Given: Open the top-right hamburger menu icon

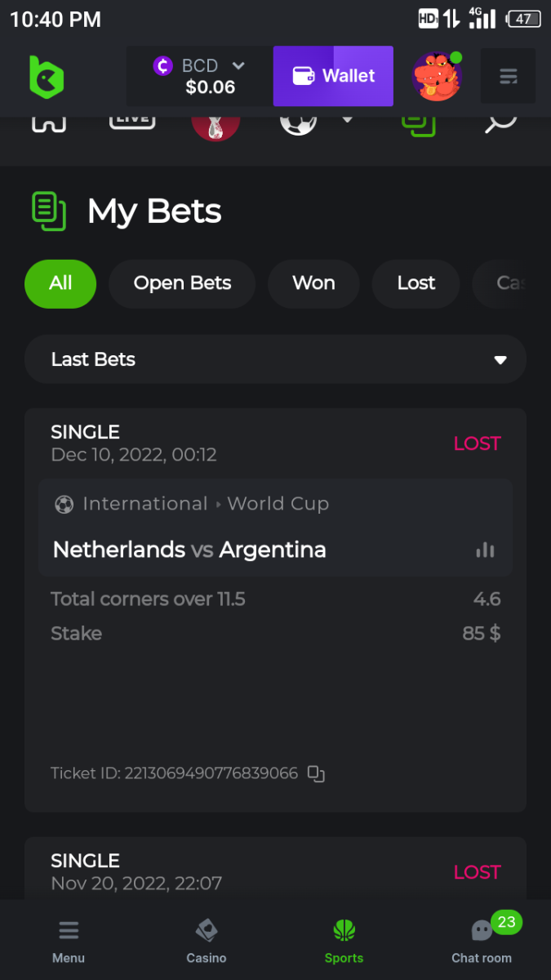Looking at the screenshot, I should [x=508, y=77].
